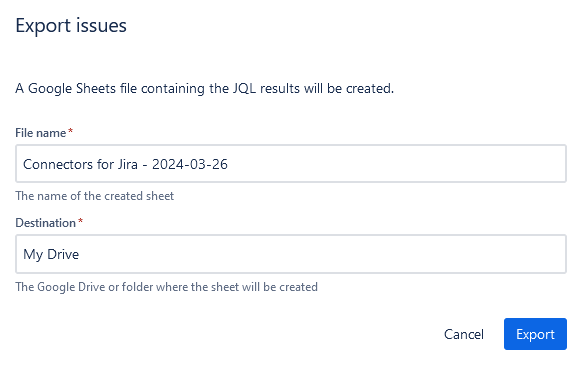Click the word 'Connectors' in the file name
The image size is (586, 367).
point(58,164)
